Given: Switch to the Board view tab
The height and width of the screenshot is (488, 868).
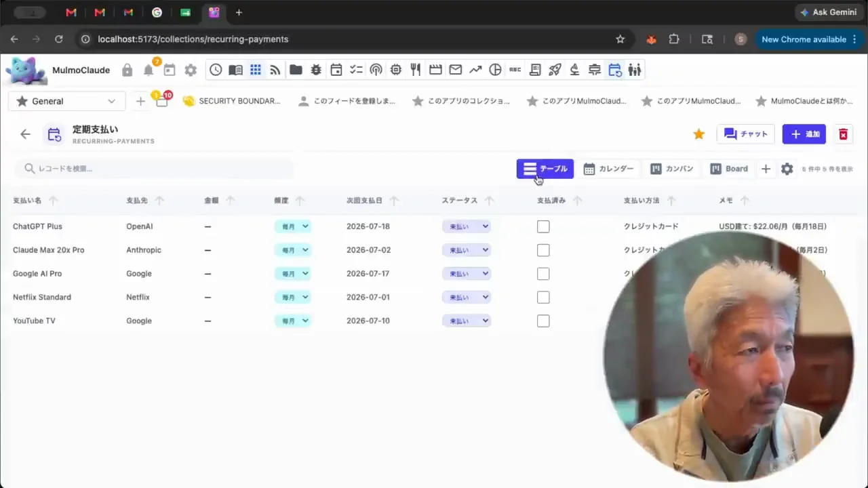Looking at the screenshot, I should coord(729,169).
